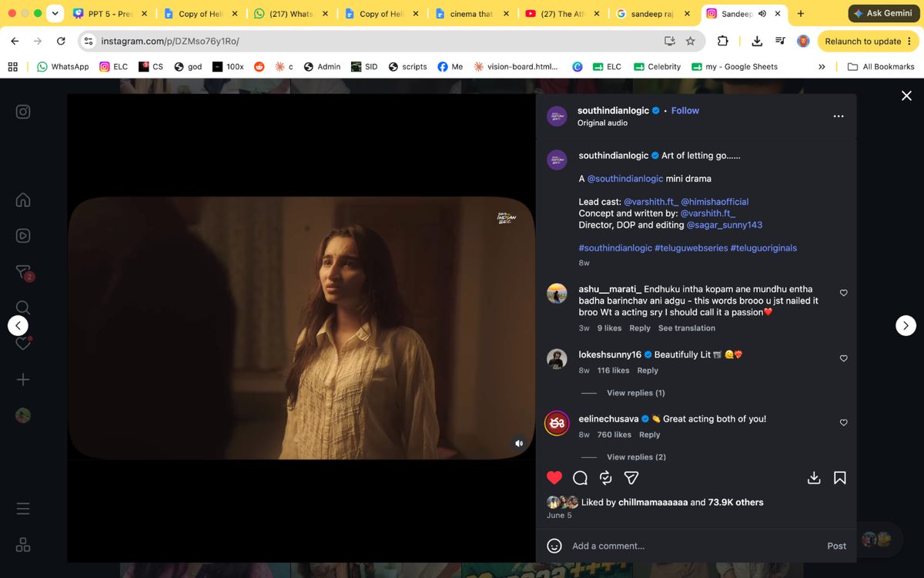
Task: Switch to the WhatsApp (217) browser tab
Action: tap(292, 14)
